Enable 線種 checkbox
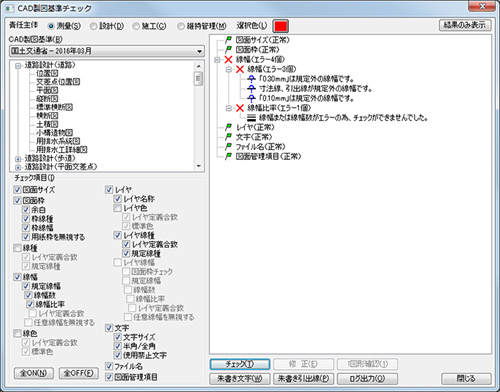The width and height of the screenshot is (500, 392). pyautogui.click(x=17, y=248)
